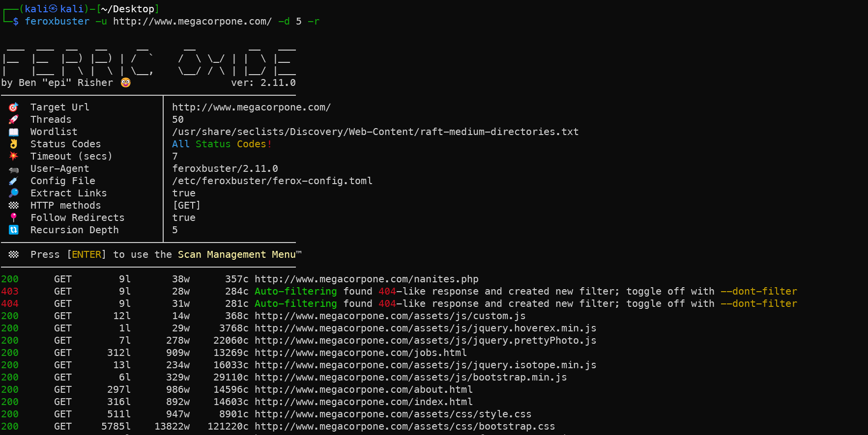The width and height of the screenshot is (868, 435).
Task: Click the magnifier emoji beside Extract Links
Action: click(14, 193)
